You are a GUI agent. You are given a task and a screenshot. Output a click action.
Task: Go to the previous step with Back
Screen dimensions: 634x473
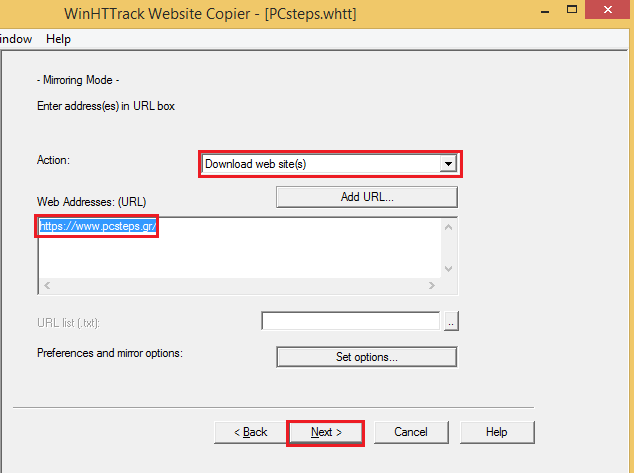pos(251,432)
